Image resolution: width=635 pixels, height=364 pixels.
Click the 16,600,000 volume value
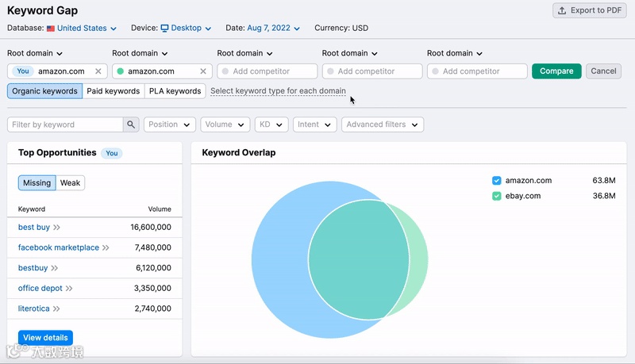pyautogui.click(x=151, y=228)
